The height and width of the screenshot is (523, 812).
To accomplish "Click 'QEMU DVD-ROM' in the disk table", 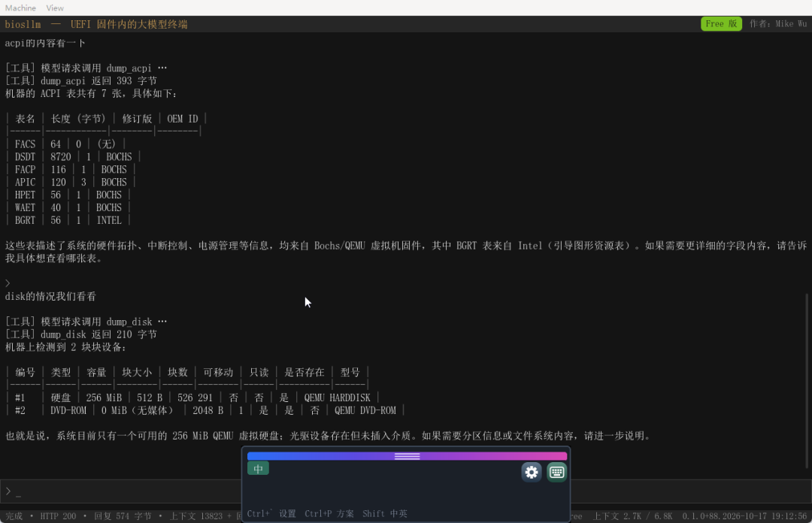I will coord(365,410).
